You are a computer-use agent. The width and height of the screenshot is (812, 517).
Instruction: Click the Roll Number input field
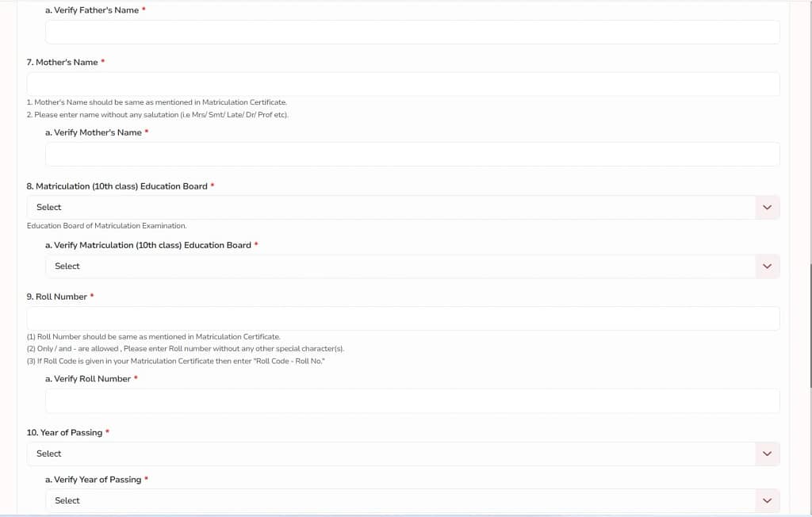tap(403, 319)
